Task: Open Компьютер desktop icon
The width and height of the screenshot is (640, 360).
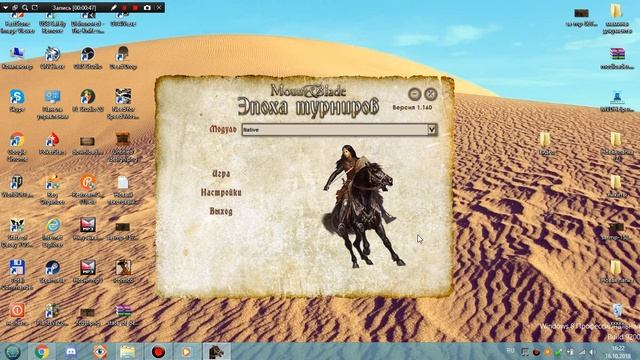Action: (17, 58)
